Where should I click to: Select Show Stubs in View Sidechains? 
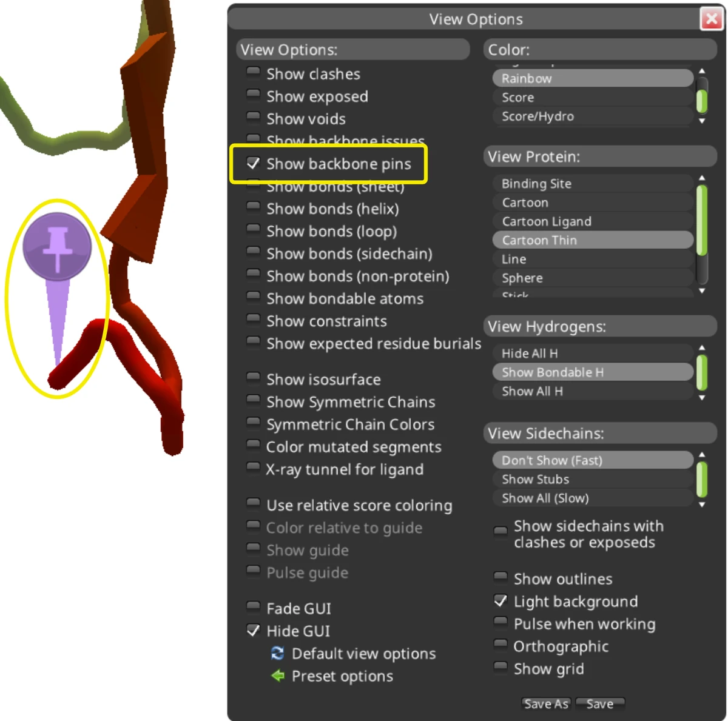tap(592, 479)
